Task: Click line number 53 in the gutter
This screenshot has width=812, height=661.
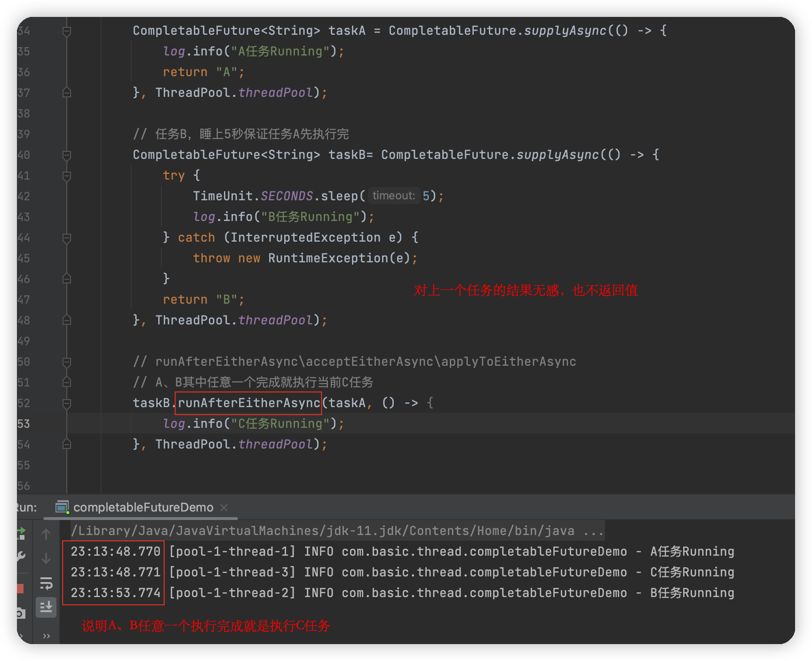Action: pyautogui.click(x=24, y=424)
